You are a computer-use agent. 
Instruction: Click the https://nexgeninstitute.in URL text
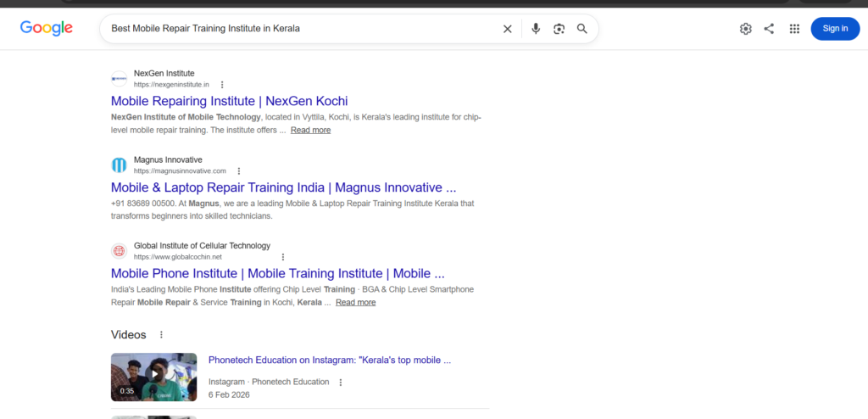point(171,85)
